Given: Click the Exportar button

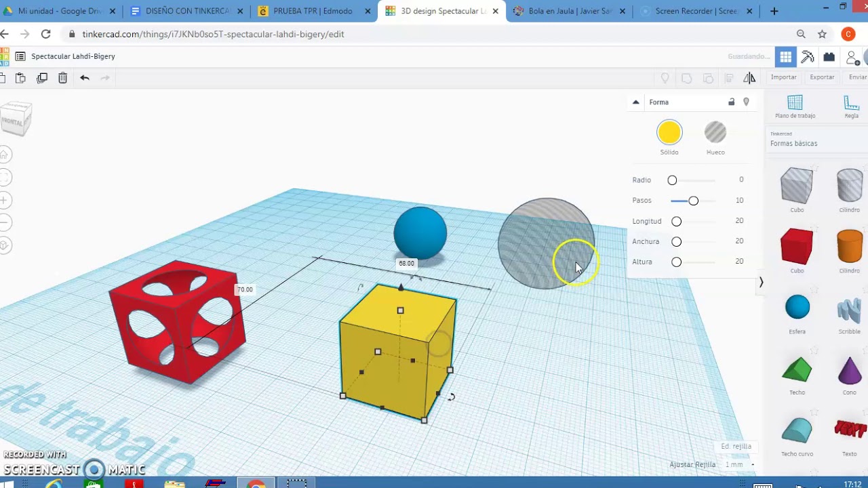Looking at the screenshot, I should (x=822, y=77).
